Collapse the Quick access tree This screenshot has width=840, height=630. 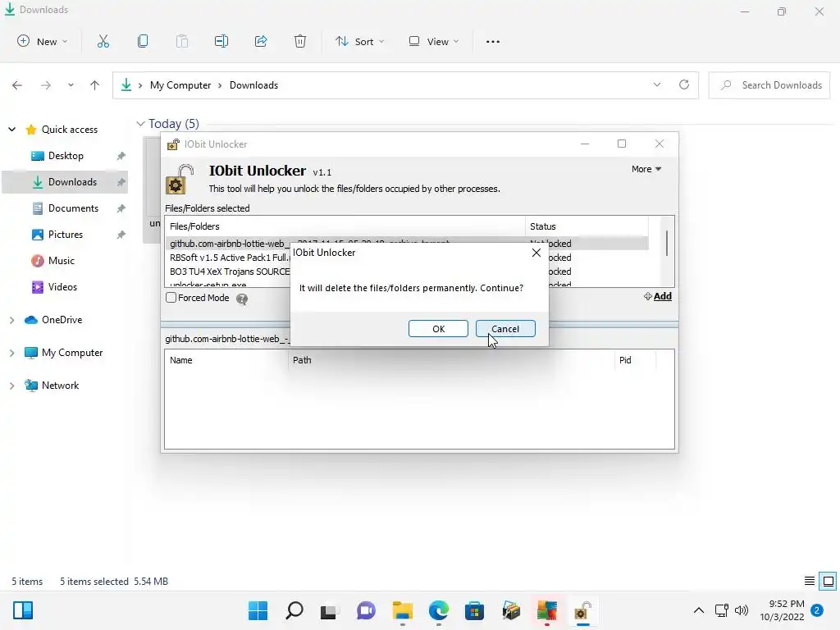click(11, 129)
